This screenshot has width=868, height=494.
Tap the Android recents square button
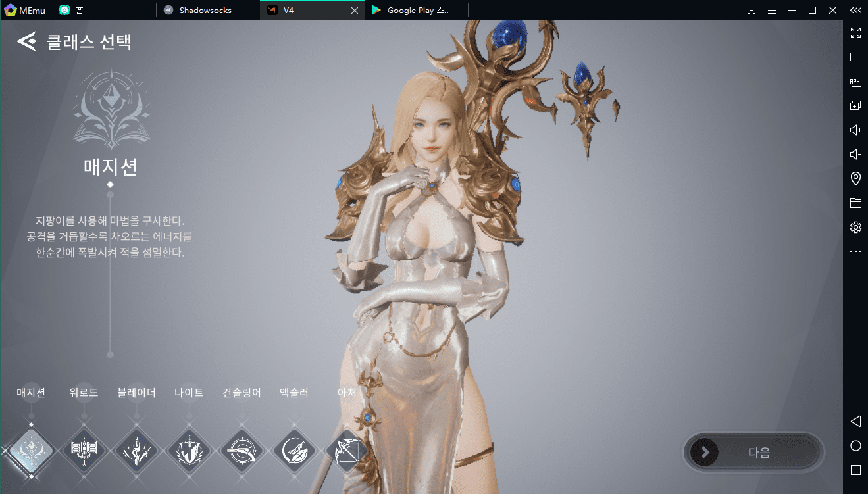[855, 470]
